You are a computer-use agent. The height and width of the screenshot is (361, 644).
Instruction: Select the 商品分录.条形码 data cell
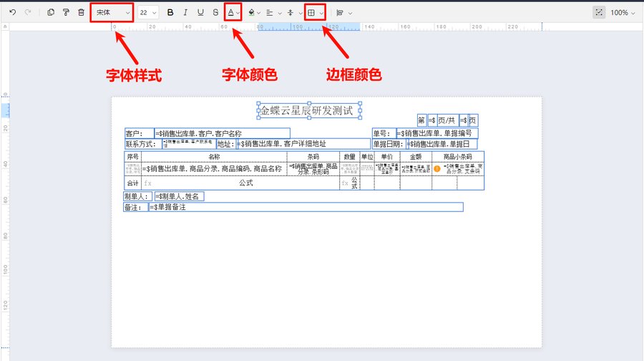coord(313,168)
